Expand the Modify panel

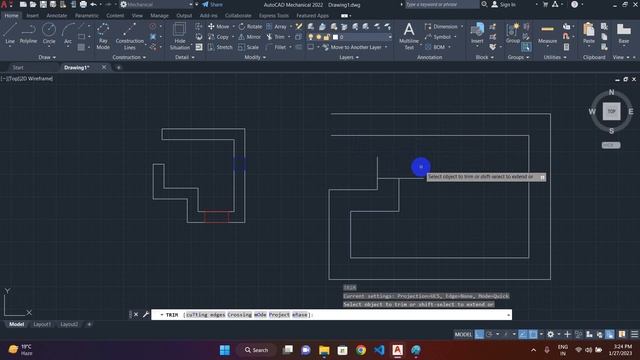[x=255, y=58]
